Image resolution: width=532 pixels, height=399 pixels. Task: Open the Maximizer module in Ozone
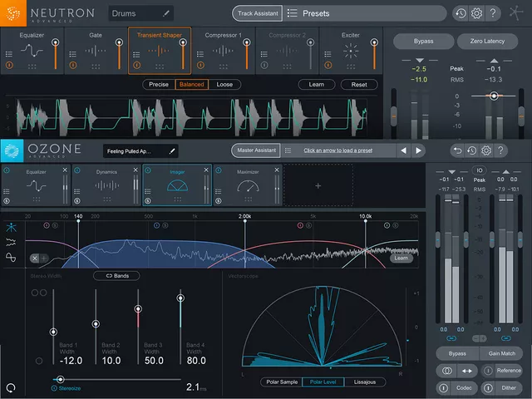(x=247, y=185)
